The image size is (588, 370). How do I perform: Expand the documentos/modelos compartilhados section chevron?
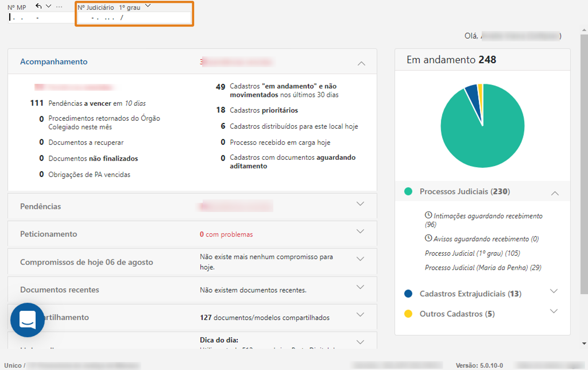pyautogui.click(x=360, y=315)
